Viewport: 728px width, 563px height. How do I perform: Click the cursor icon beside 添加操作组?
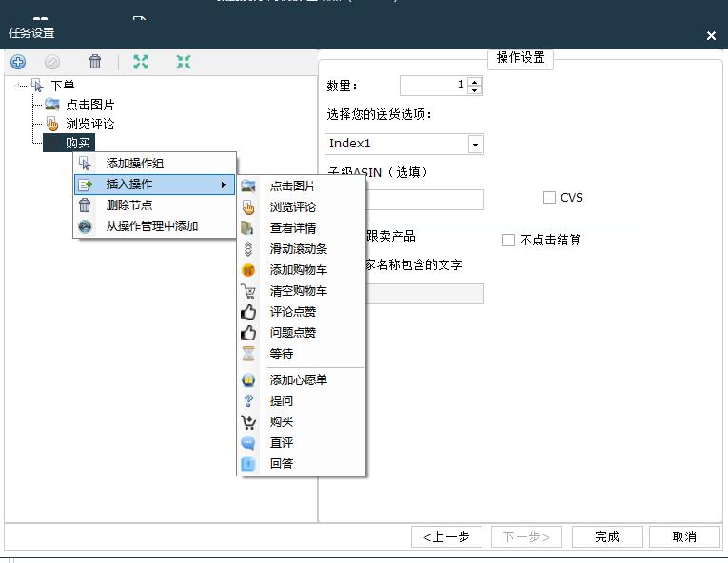point(85,164)
